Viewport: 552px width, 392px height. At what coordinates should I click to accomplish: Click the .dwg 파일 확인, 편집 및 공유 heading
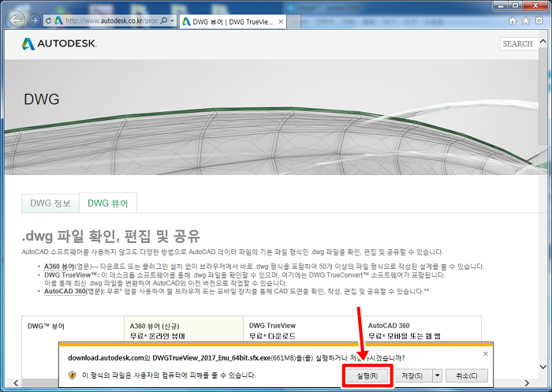tap(111, 236)
